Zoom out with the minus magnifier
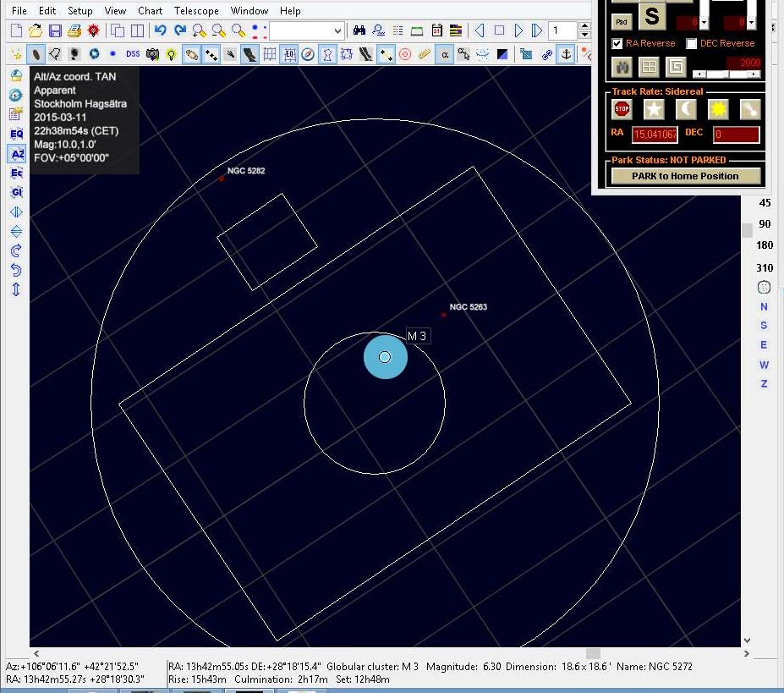Viewport: 784px width, 693px height. 218,31
